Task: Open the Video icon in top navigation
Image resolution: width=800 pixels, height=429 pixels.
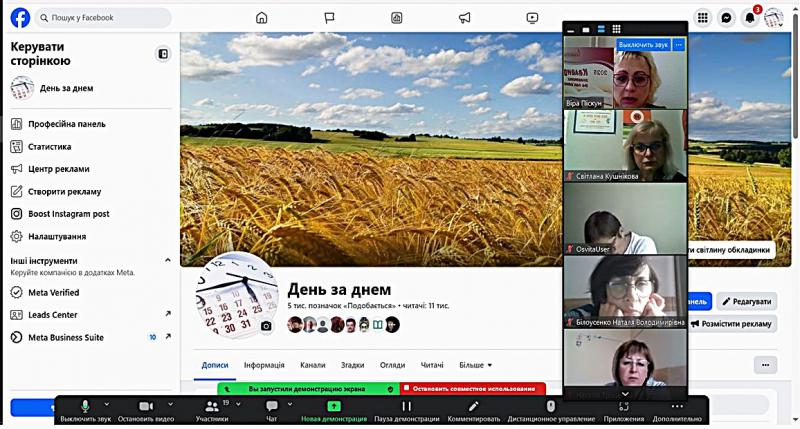Action: 532,18
